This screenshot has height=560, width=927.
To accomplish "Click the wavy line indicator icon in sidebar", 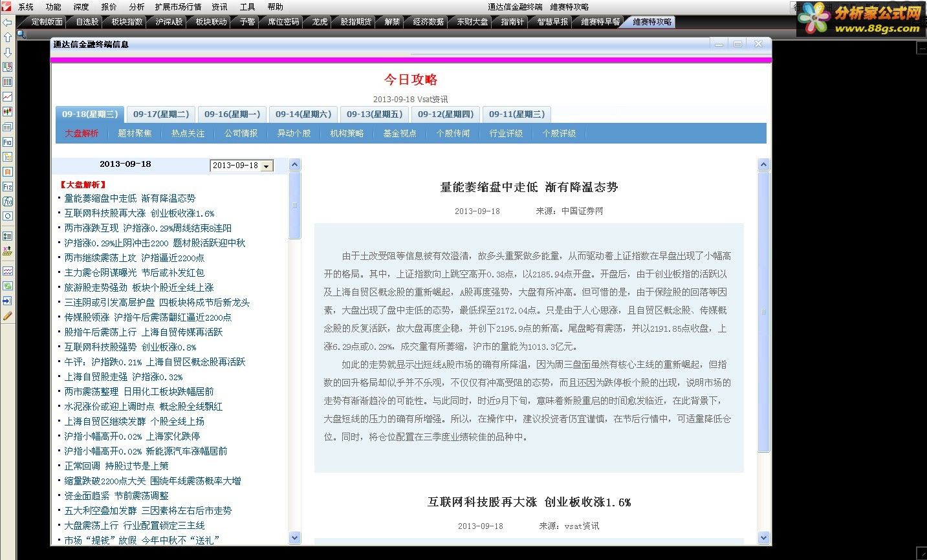I will 8,271.
